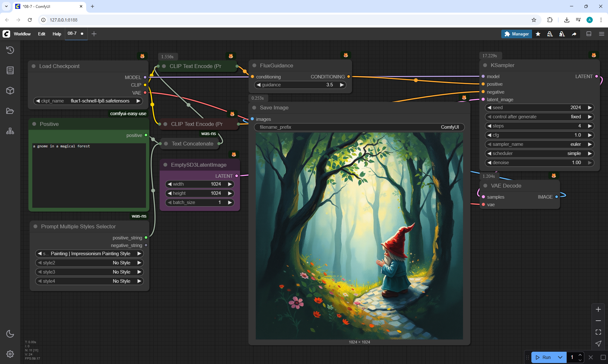Open the sampler_name euler selector
Image resolution: width=608 pixels, height=364 pixels.
pos(539,144)
